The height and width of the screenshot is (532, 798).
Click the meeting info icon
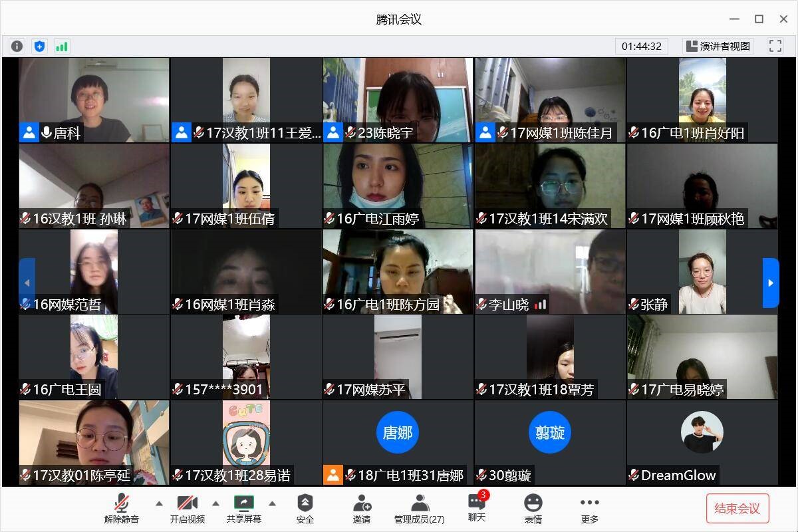coord(17,46)
